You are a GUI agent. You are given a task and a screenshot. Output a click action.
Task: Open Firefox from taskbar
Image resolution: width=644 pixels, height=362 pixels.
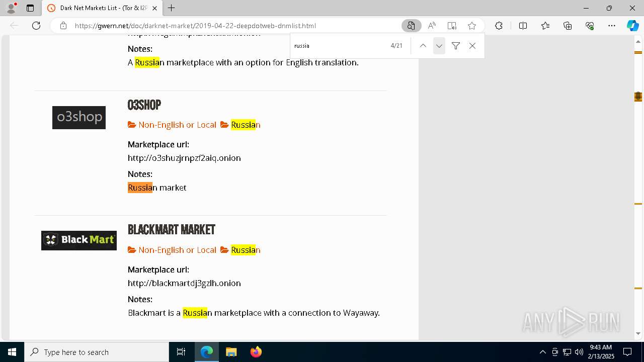click(256, 352)
